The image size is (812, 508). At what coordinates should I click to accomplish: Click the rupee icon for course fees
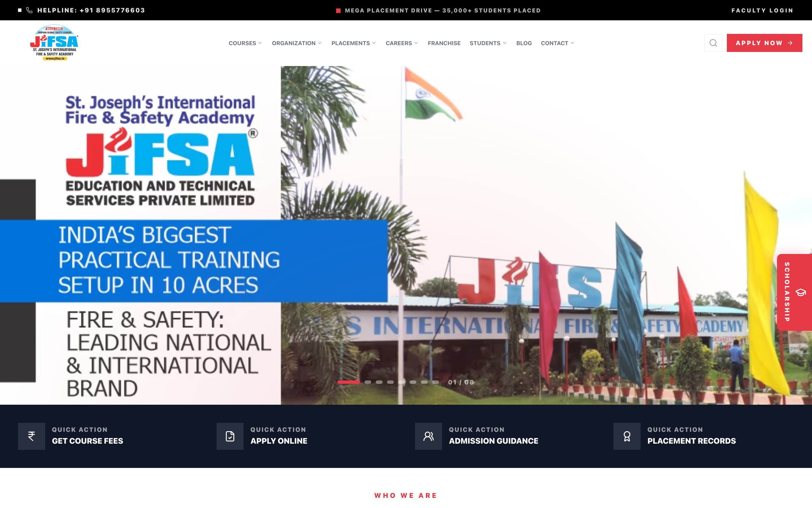(32, 436)
